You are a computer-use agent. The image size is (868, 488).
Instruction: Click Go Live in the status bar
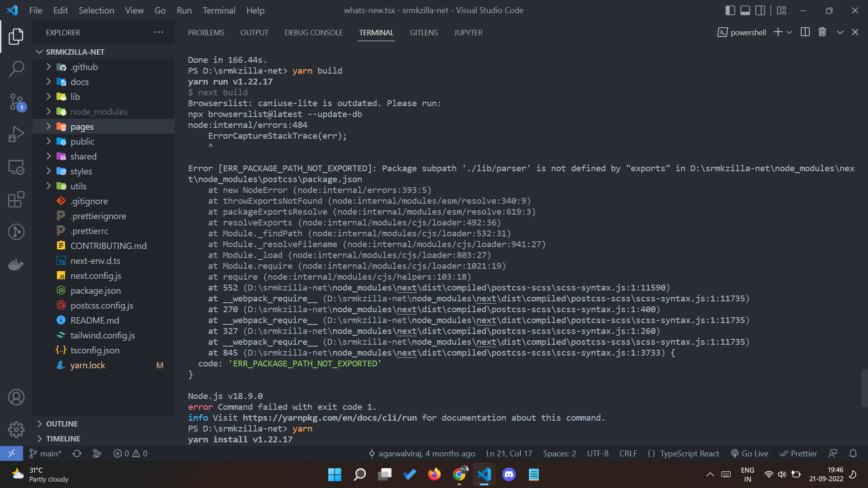pos(750,453)
